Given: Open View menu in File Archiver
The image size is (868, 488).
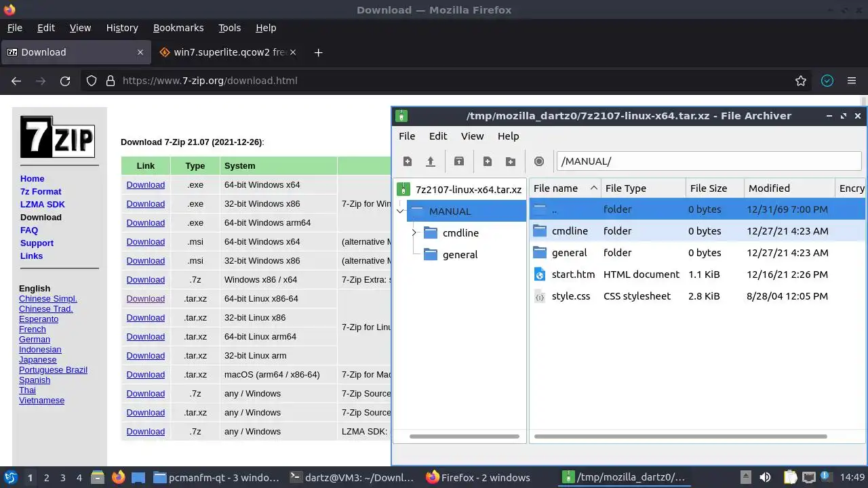Looking at the screenshot, I should [x=473, y=136].
